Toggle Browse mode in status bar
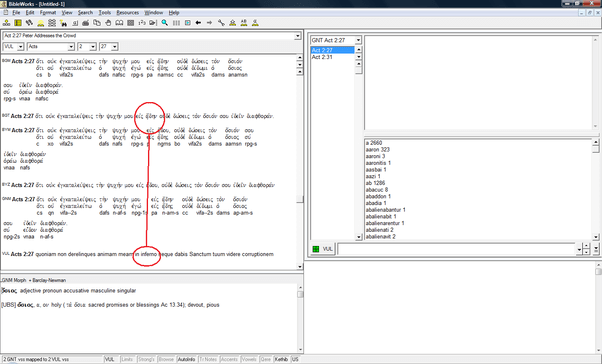Image resolution: width=602 pixels, height=364 pixels. coord(166,359)
